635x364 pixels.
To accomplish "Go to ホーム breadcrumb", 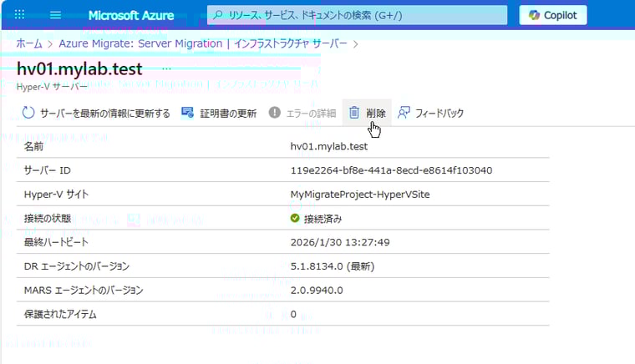I will point(29,43).
